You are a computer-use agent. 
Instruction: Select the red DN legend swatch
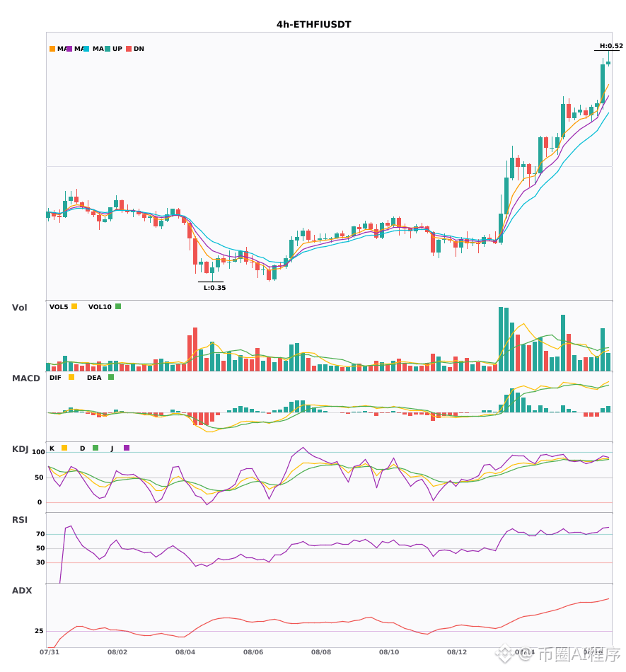click(x=129, y=49)
